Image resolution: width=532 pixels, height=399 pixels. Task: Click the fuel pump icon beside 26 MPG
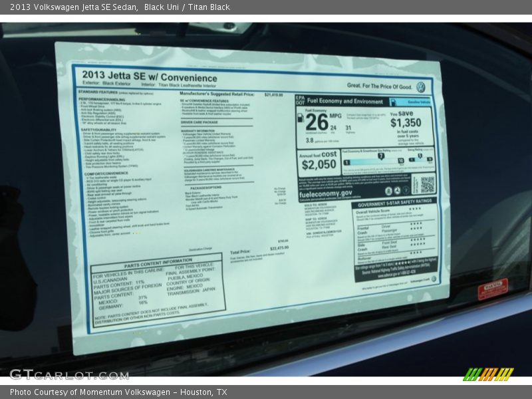pyautogui.click(x=301, y=118)
